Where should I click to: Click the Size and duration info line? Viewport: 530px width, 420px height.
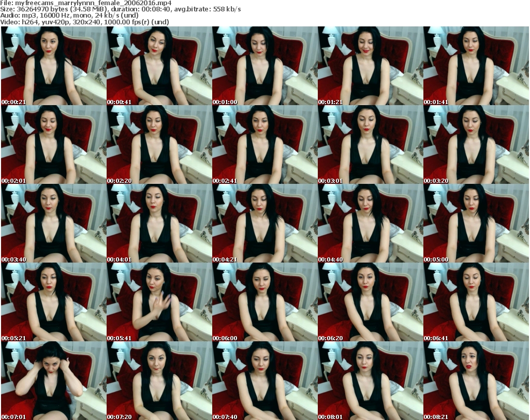click(x=121, y=9)
